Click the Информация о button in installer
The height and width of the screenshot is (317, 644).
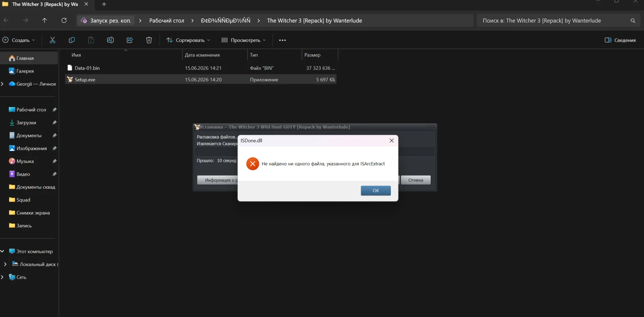217,180
